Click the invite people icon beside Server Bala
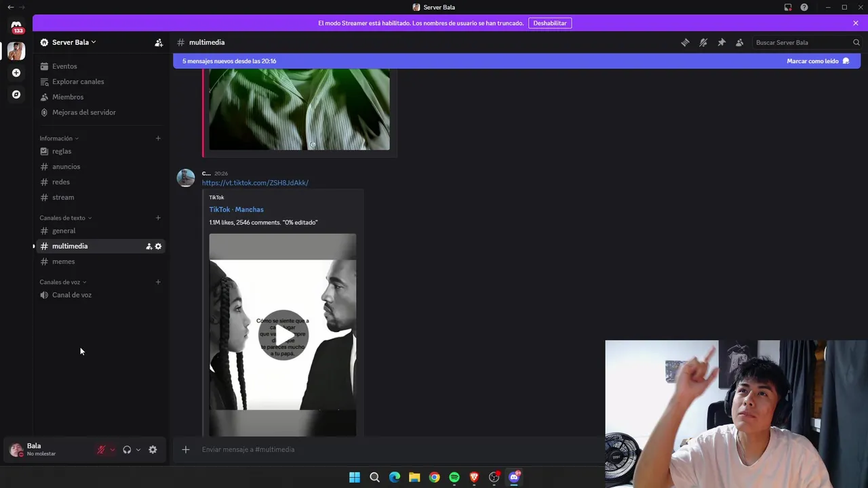868x488 pixels. (159, 42)
